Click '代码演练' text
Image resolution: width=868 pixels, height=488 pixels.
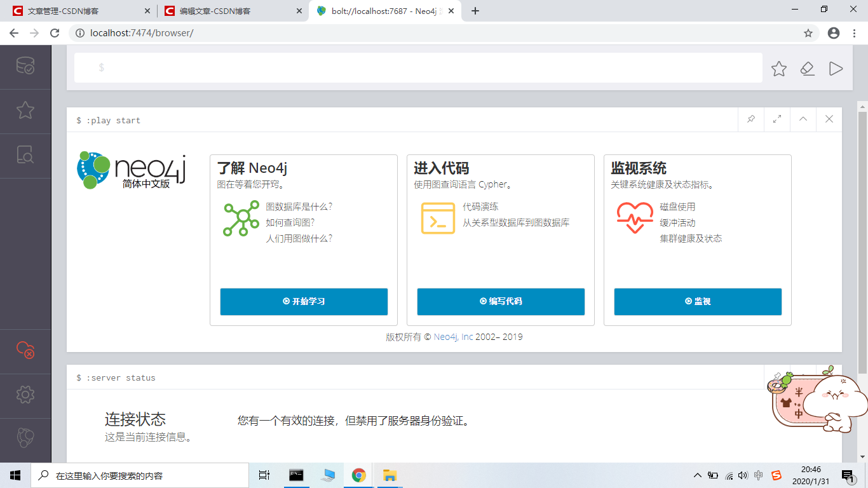tap(480, 207)
